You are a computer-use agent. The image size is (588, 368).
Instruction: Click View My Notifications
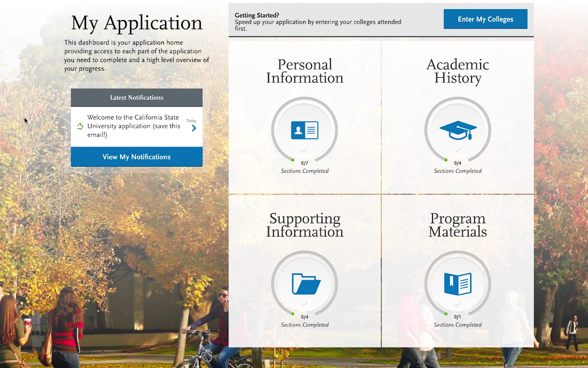136,157
